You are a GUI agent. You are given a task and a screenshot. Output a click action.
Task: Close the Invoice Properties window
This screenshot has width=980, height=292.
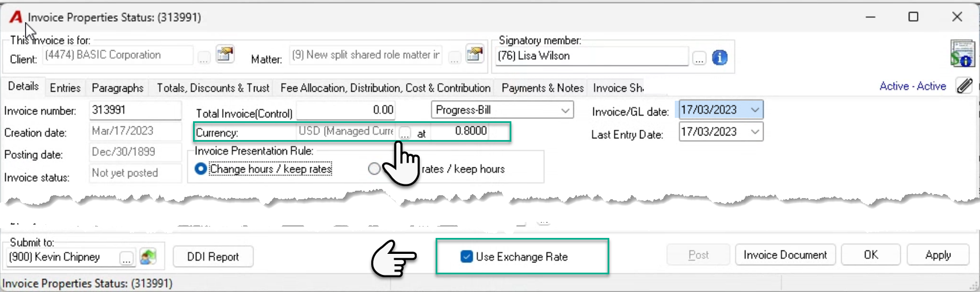[x=957, y=17]
